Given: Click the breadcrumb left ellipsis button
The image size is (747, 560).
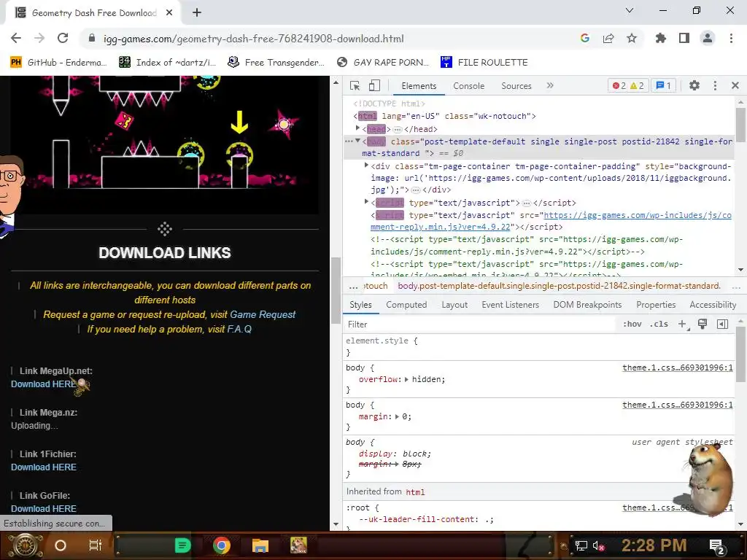Looking at the screenshot, I should point(353,286).
